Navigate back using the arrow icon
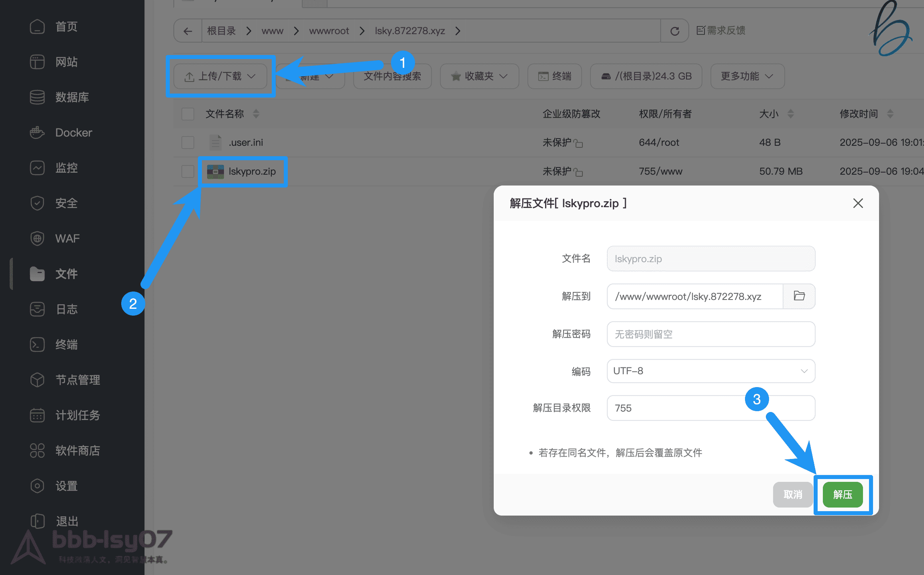The width and height of the screenshot is (924, 575). 187,31
